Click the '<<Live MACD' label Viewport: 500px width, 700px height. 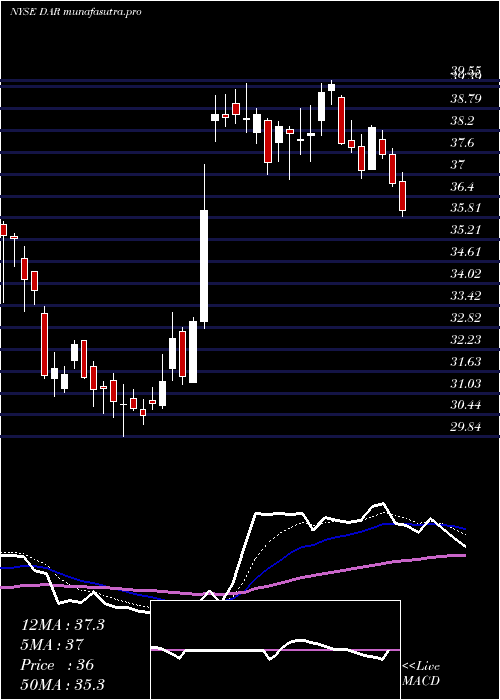click(421, 673)
